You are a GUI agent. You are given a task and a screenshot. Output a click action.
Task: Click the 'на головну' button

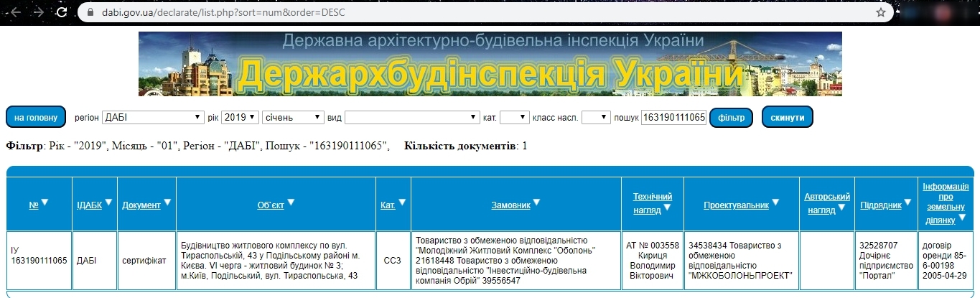click(x=36, y=117)
